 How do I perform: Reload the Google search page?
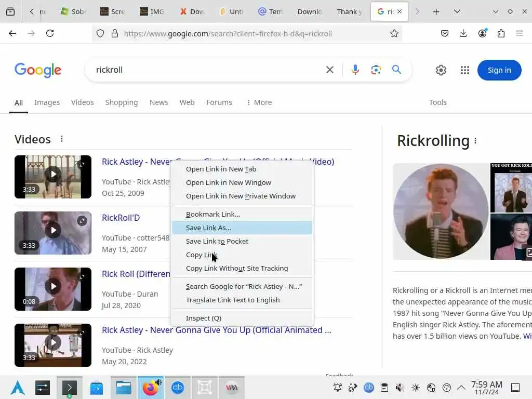tap(50, 33)
